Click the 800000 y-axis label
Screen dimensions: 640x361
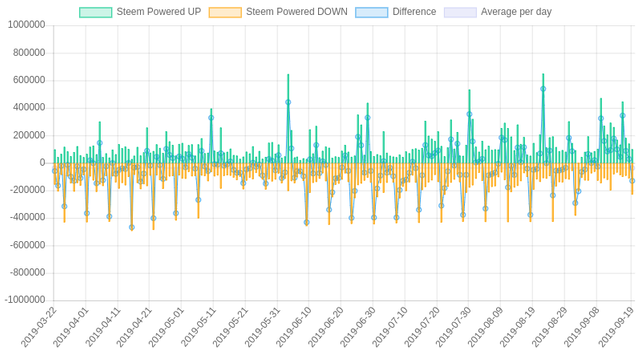(x=29, y=53)
